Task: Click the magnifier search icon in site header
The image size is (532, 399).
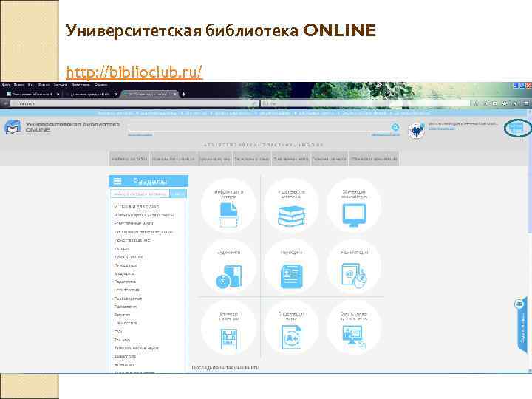Action: coord(395,127)
